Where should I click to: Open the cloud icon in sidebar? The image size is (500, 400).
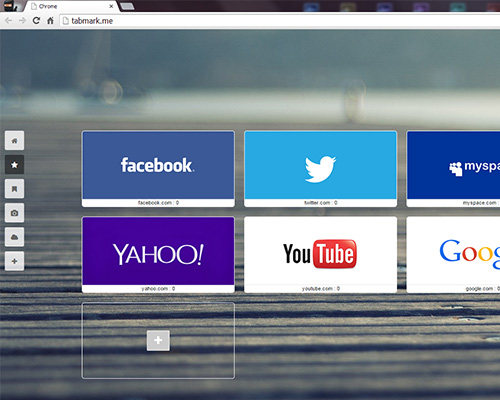tap(14, 237)
